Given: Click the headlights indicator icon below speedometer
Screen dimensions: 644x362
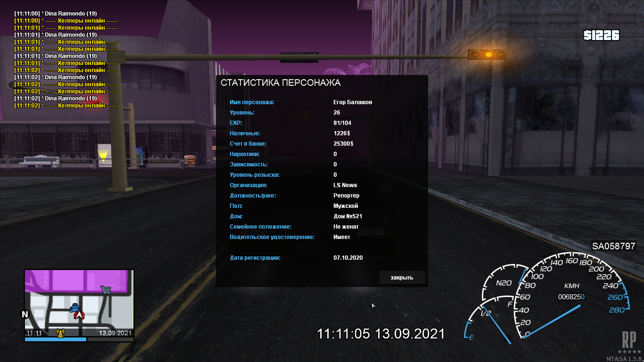Looking at the screenshot, I should click(x=558, y=329).
